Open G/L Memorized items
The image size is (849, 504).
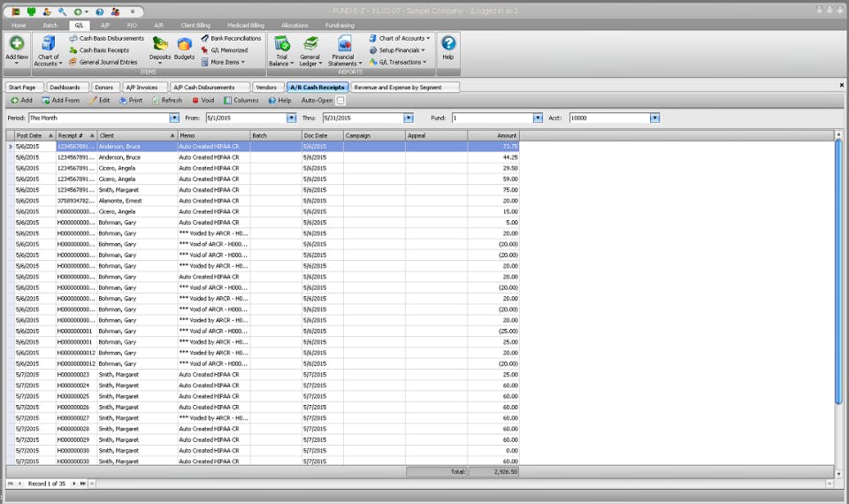tap(225, 50)
